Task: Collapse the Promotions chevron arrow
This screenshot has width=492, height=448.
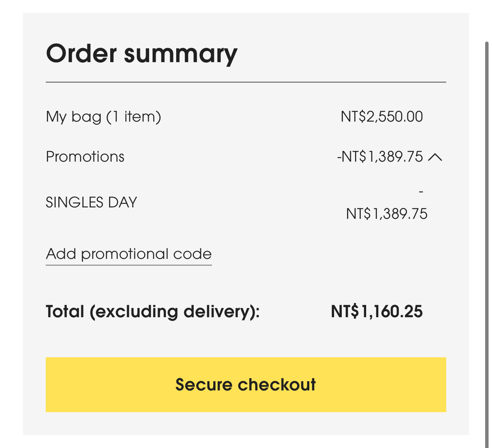Action: pos(435,157)
